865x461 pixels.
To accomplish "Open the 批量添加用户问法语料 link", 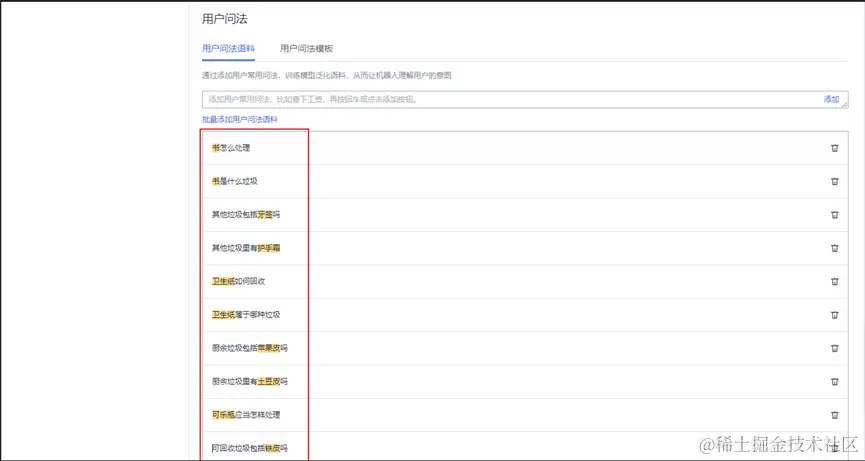I will pos(240,119).
